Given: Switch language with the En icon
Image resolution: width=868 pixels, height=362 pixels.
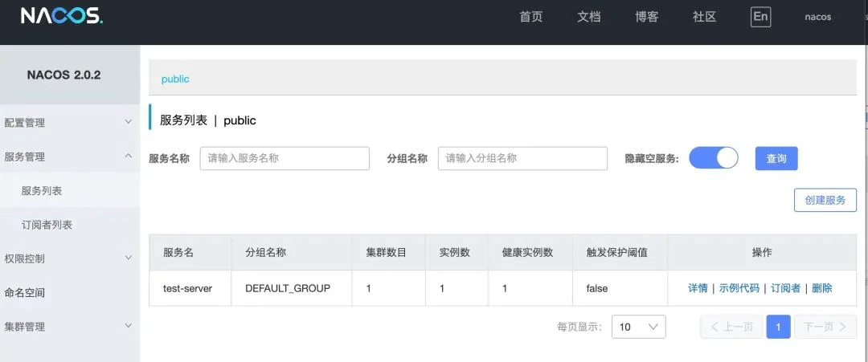Looking at the screenshot, I should (760, 17).
